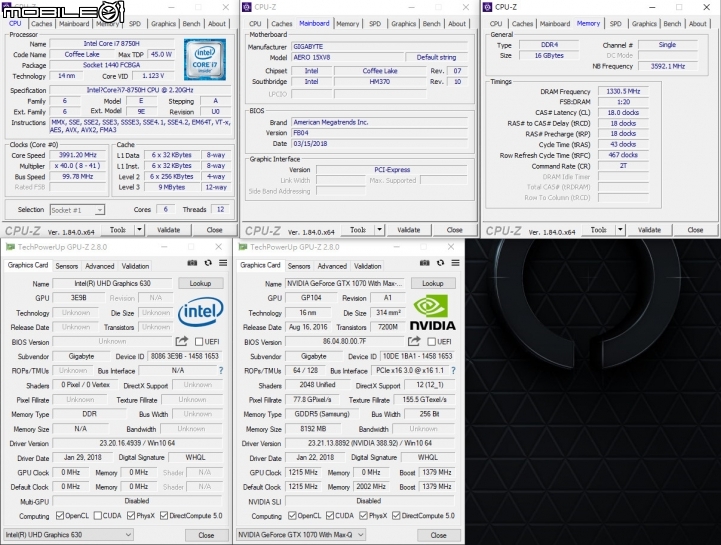Open SPD tab in Mainboard CPU-Z window
Viewport: 721px width, 545px height.
pyautogui.click(x=375, y=23)
